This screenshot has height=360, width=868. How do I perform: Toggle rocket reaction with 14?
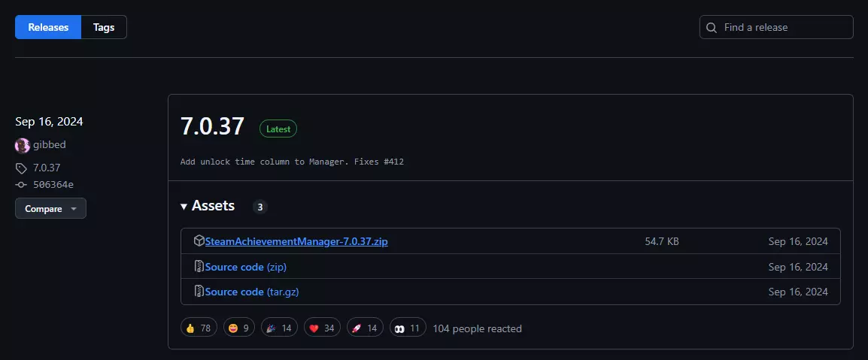pyautogui.click(x=365, y=328)
